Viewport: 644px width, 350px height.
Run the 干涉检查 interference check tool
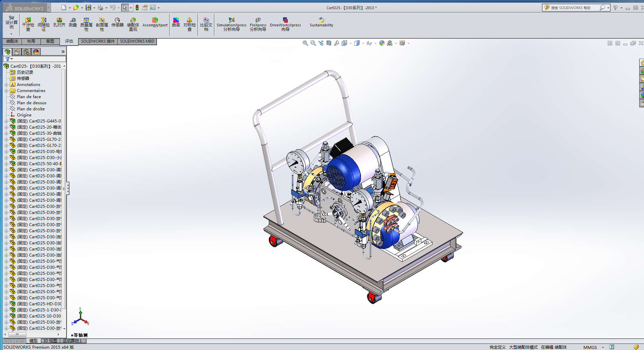tap(28, 24)
